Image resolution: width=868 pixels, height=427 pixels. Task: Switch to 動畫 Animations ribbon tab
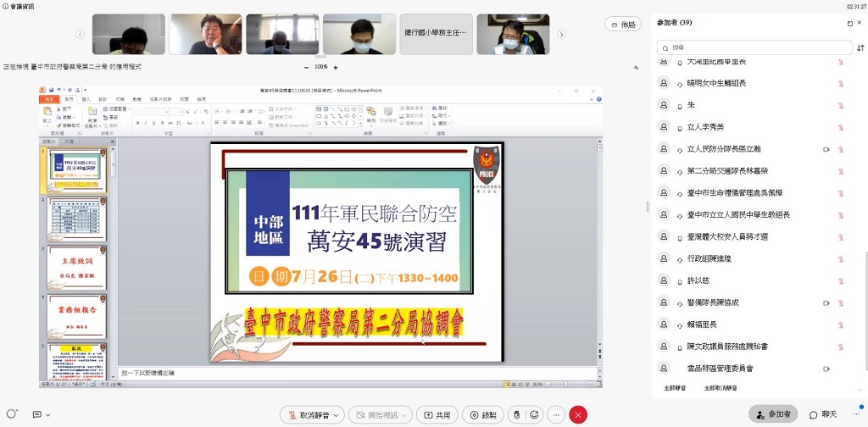(x=136, y=100)
